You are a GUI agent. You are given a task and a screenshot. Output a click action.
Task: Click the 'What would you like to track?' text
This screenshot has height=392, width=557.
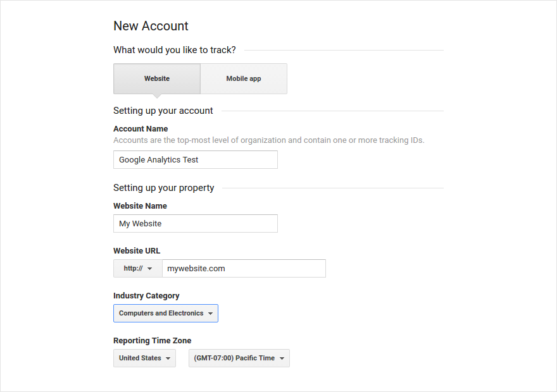[175, 50]
